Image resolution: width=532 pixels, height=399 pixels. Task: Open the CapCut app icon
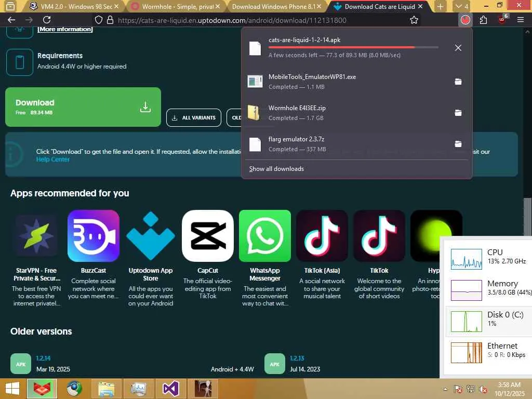coord(208,236)
